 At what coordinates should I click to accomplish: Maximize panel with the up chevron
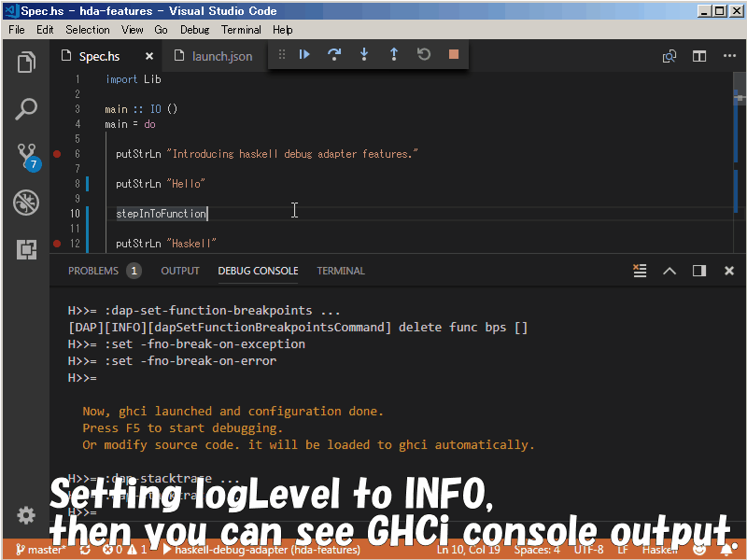click(x=669, y=271)
